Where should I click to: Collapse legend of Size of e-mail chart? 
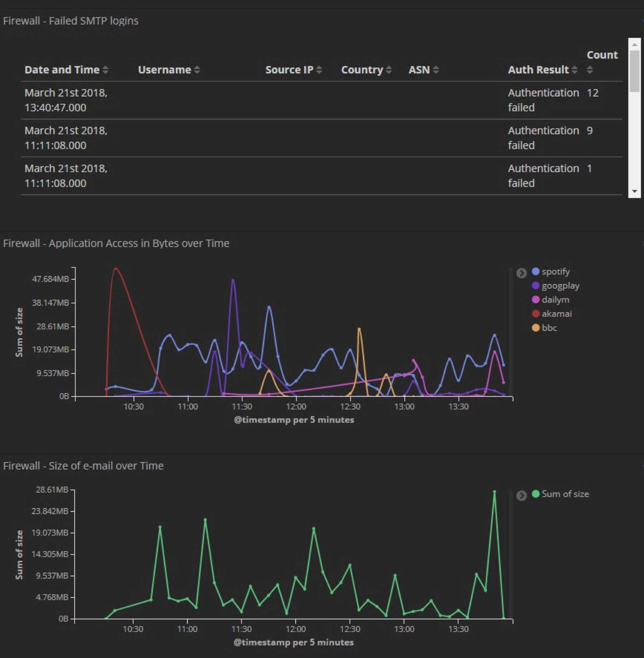click(x=521, y=495)
